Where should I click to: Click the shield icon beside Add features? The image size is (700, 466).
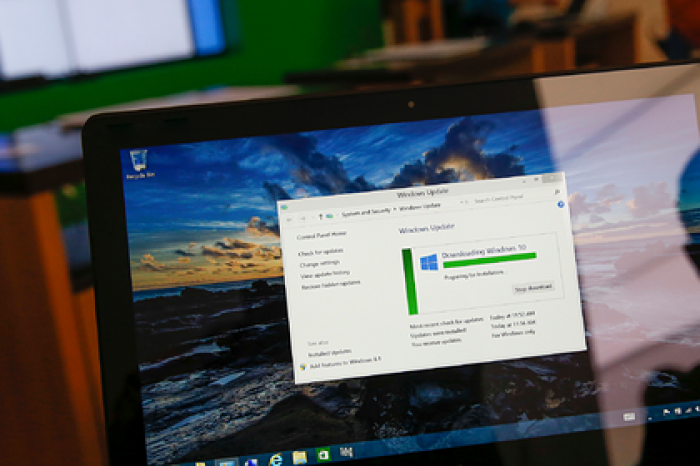pyautogui.click(x=303, y=367)
